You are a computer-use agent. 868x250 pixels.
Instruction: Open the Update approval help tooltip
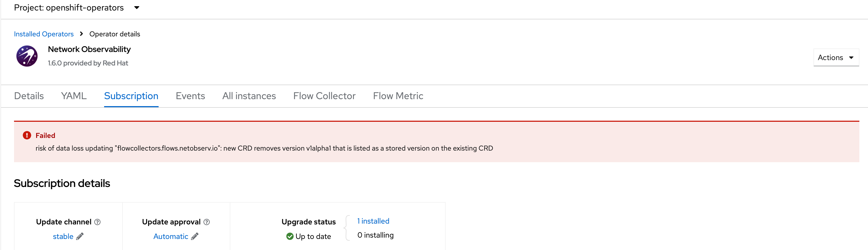tap(207, 222)
